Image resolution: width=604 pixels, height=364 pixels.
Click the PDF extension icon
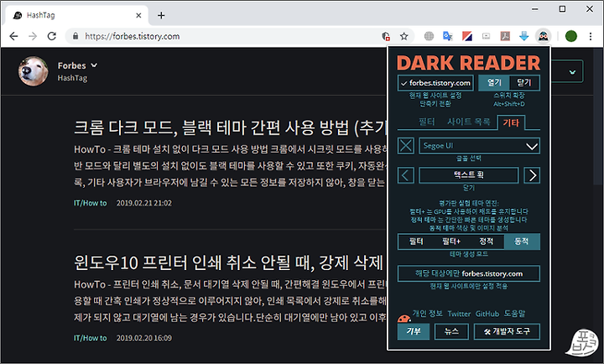[505, 36]
